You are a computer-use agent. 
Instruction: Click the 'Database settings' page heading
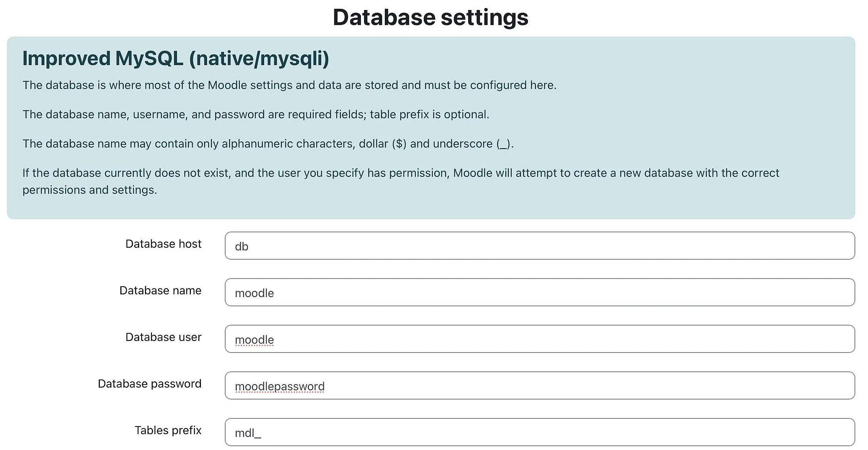coord(430,17)
